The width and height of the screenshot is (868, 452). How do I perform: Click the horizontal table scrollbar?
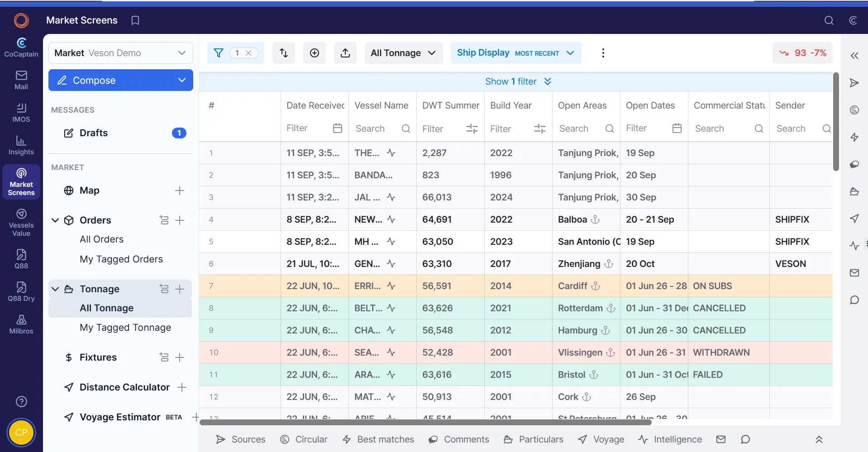[425, 422]
